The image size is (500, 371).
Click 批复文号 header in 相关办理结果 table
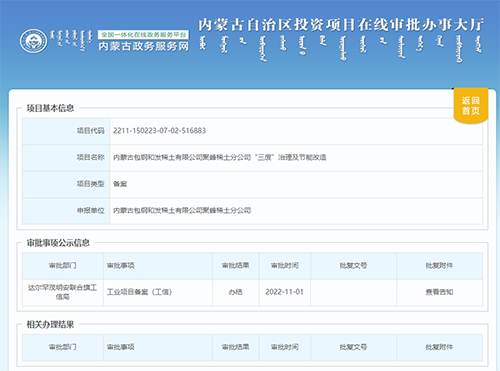pyautogui.click(x=353, y=347)
